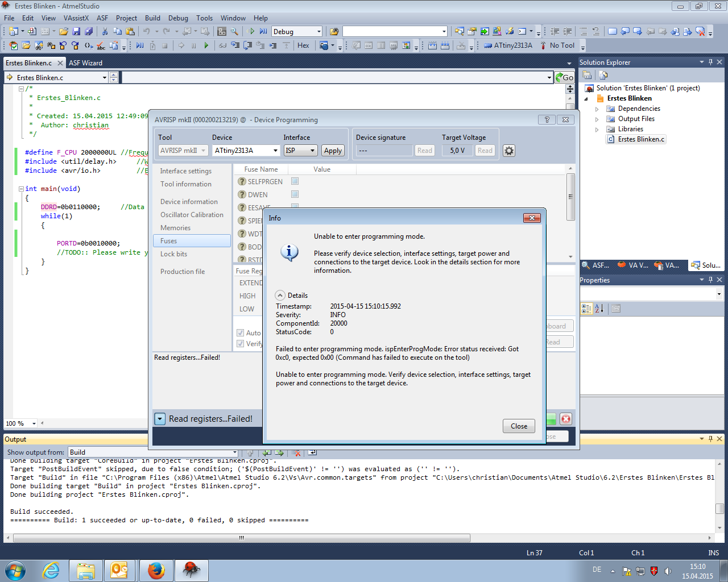This screenshot has height=582, width=728.
Task: Click the Device Programming lightning icon
Action: click(510, 31)
